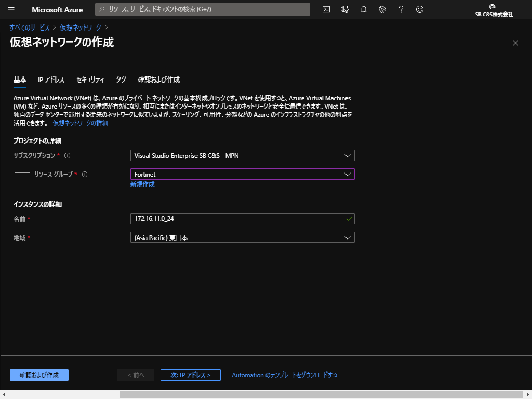Viewport: 532px width, 399px height.
Task: Click the プロジェクトの詳細 heading
Action: click(37, 141)
